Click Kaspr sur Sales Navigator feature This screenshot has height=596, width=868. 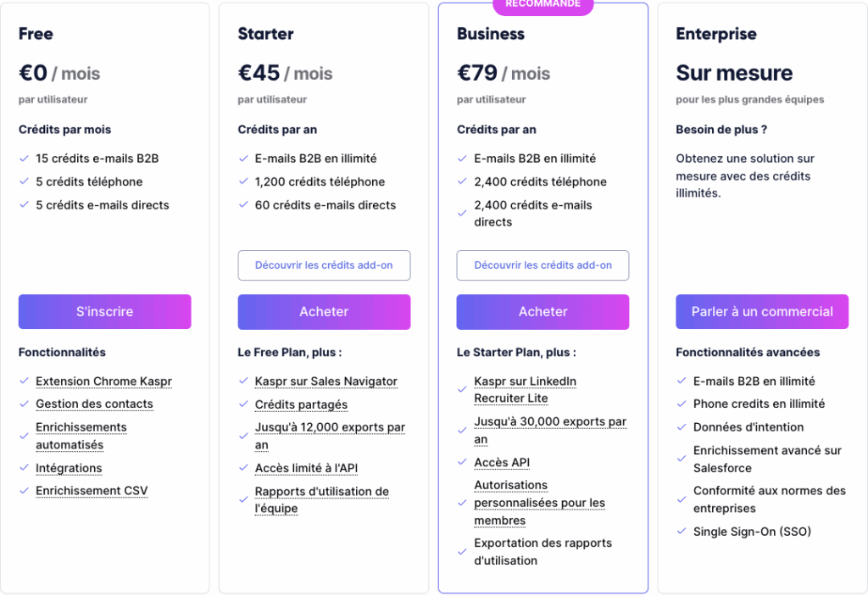pyautogui.click(x=325, y=382)
